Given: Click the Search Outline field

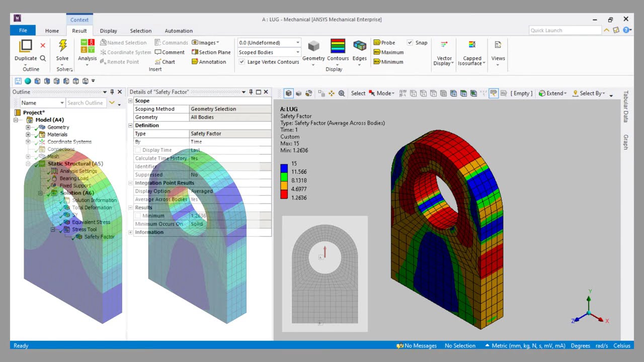Looking at the screenshot, I should pyautogui.click(x=86, y=103).
